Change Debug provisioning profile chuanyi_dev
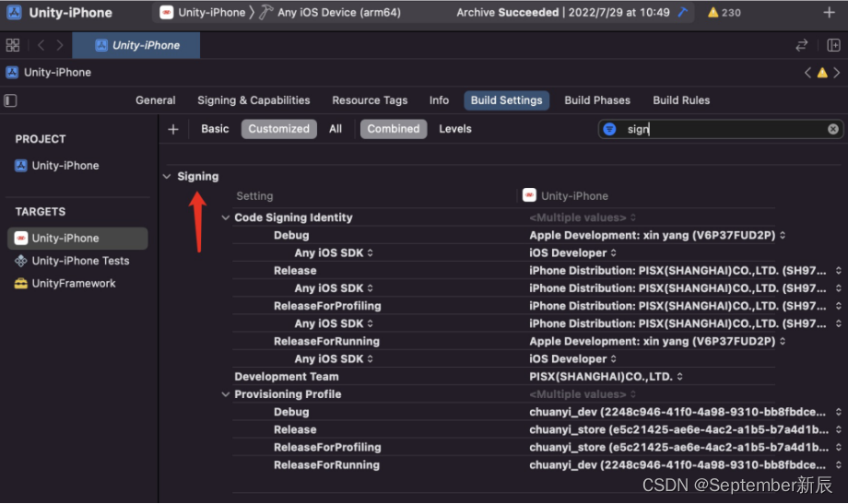This screenshot has width=848, height=504. pos(685,412)
